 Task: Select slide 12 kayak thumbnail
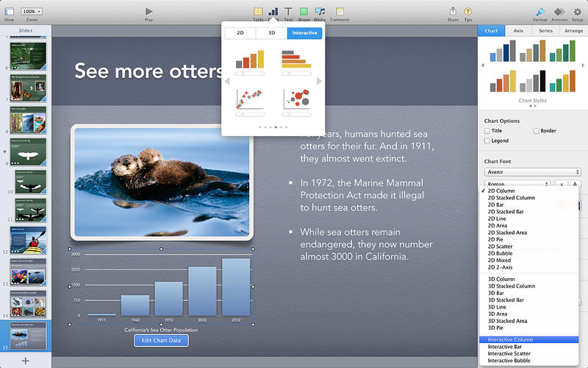28,241
